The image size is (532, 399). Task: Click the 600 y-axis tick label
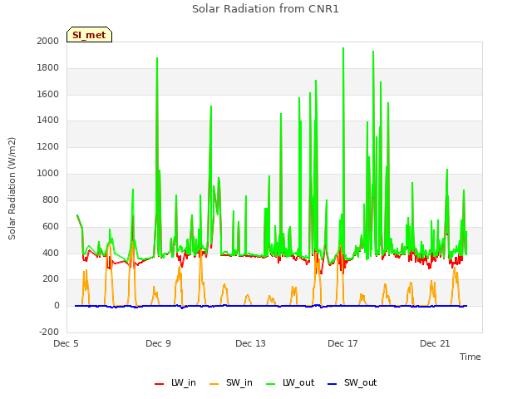[51, 226]
